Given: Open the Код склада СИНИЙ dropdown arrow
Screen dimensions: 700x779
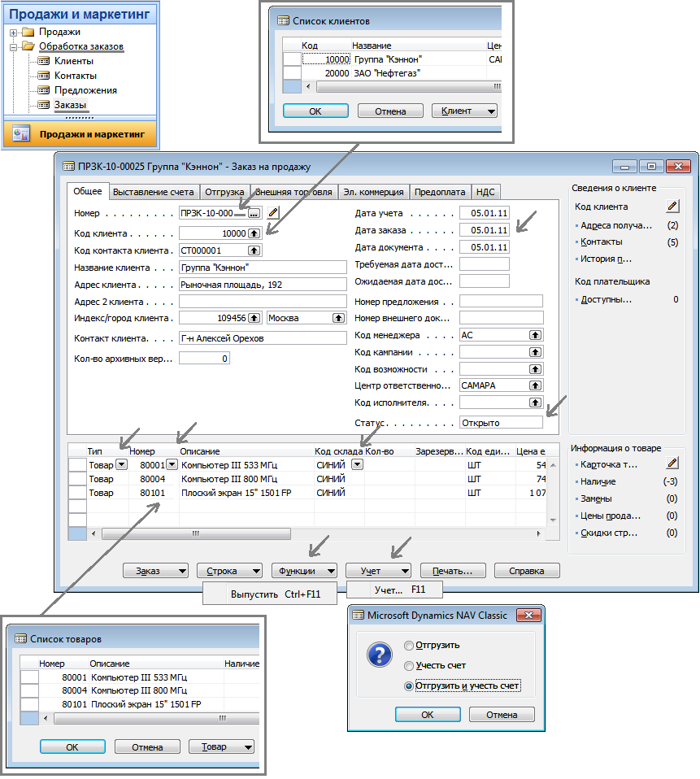Looking at the screenshot, I should 357,464.
